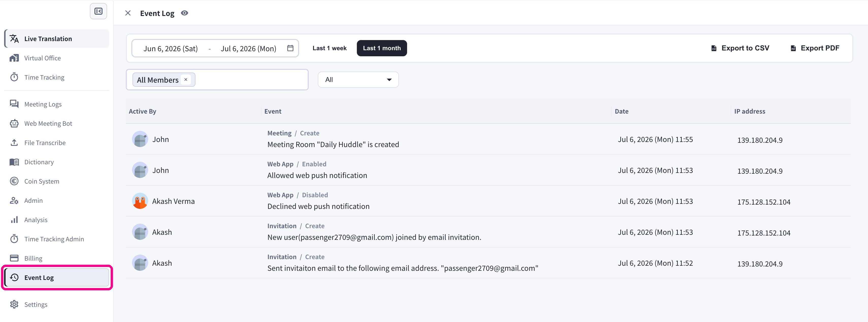Select the end date Jul 6, 2026
The width and height of the screenshot is (868, 322).
(248, 48)
